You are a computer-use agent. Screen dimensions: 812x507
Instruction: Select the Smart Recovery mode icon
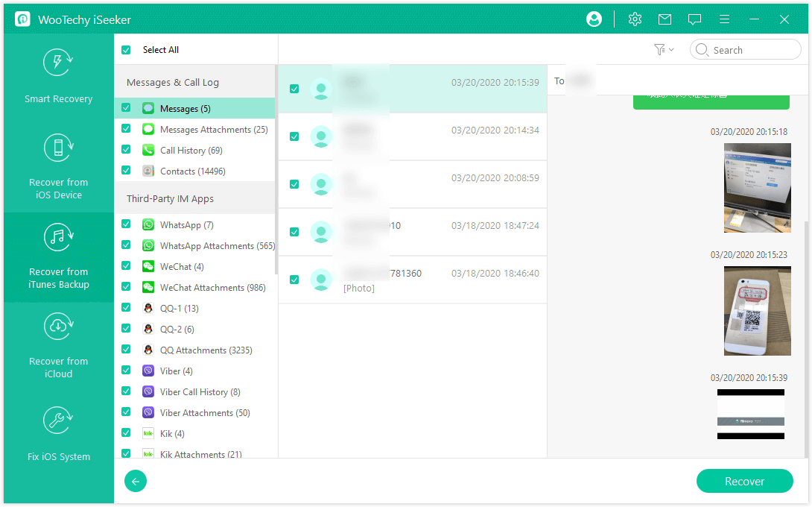[x=58, y=63]
